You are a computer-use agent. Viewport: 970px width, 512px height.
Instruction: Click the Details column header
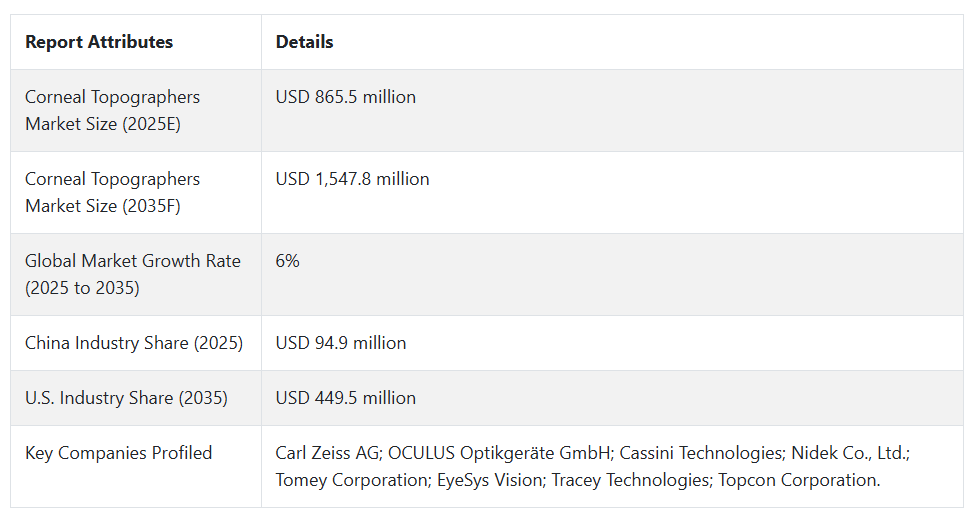304,42
